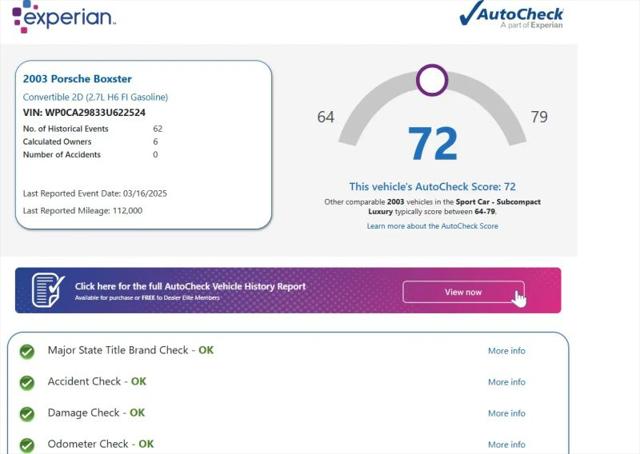Click the VIN WP0CA29833U622524 text
This screenshot has width=640, height=454.
tap(84, 113)
